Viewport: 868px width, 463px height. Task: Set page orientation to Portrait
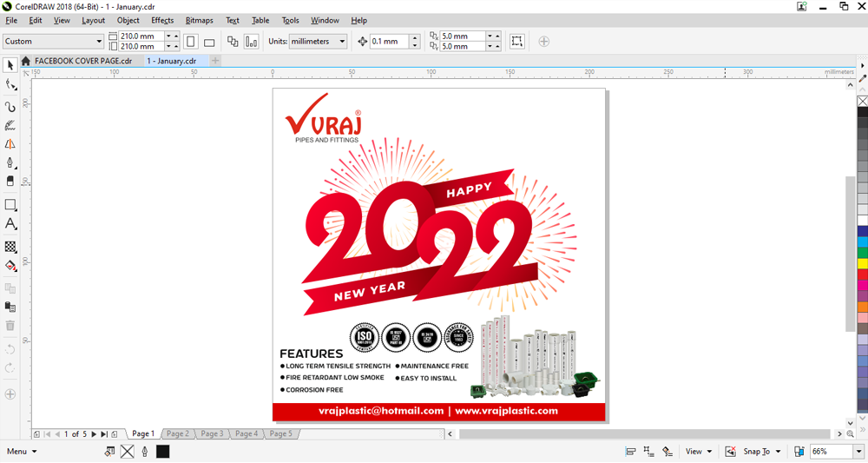191,42
